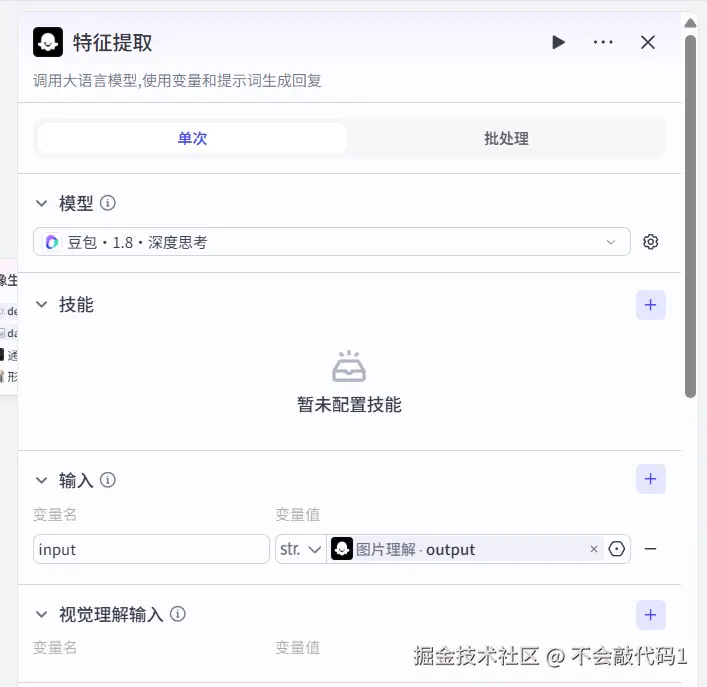
Task: Open the 豆包·1.8·深度思考 model dropdown
Action: point(332,242)
